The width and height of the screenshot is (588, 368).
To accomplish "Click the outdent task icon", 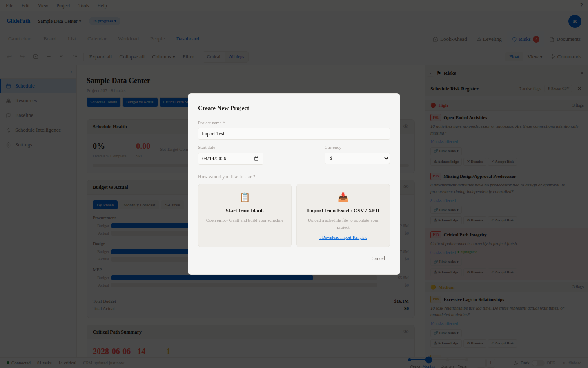I will click(75, 57).
